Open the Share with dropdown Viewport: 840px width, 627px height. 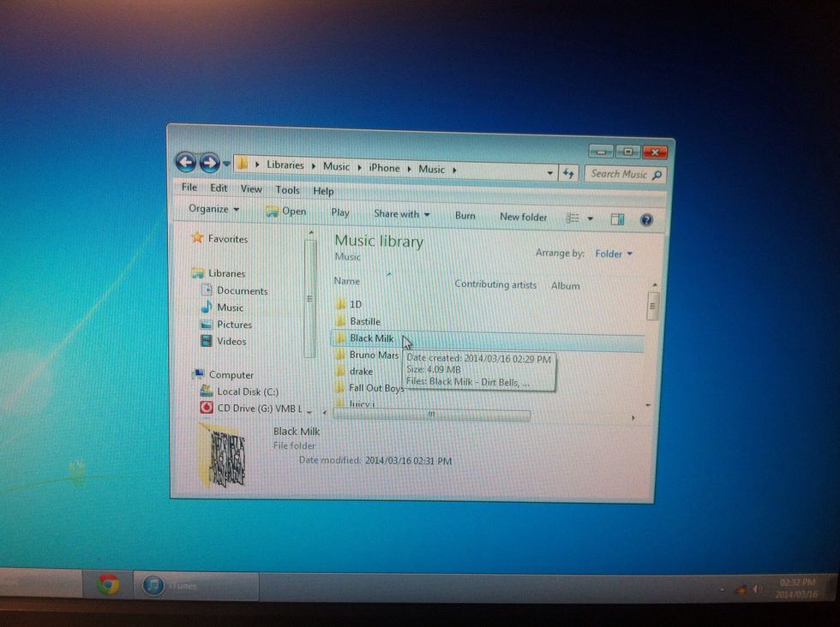tap(402, 214)
